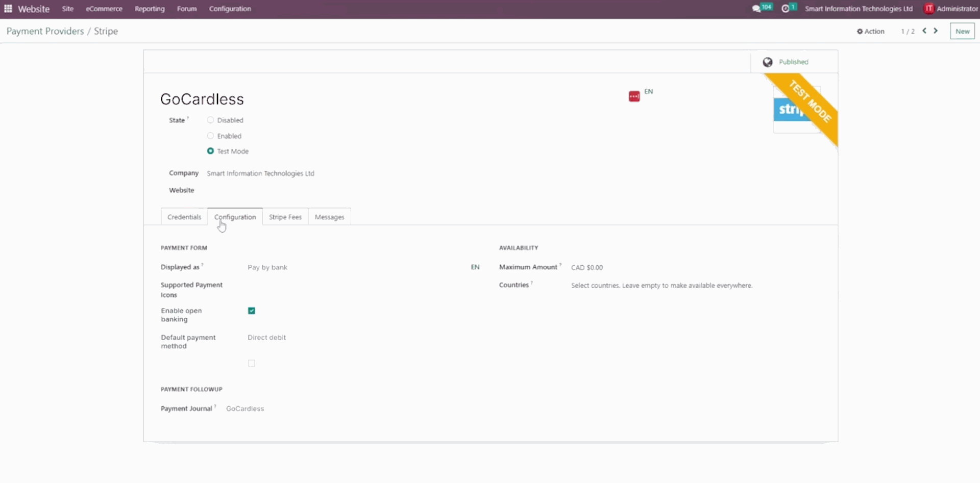This screenshot has width=980, height=483.
Task: Open the activities clock icon
Action: point(785,9)
